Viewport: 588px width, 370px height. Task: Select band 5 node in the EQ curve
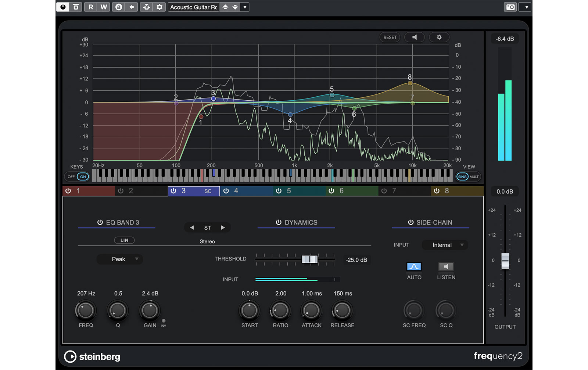point(332,95)
